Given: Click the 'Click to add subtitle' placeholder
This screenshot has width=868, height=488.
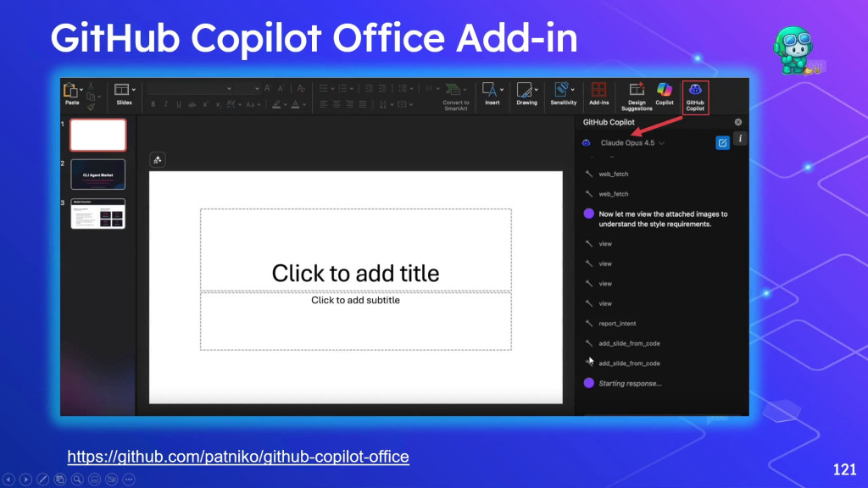Looking at the screenshot, I should pyautogui.click(x=355, y=321).
